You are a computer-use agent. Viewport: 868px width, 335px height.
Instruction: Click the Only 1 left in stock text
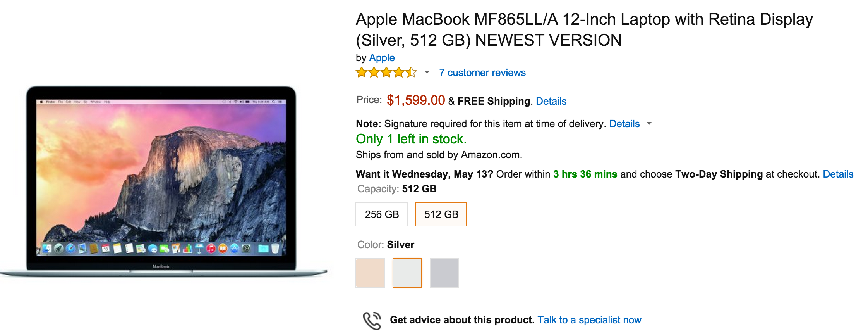(x=411, y=139)
